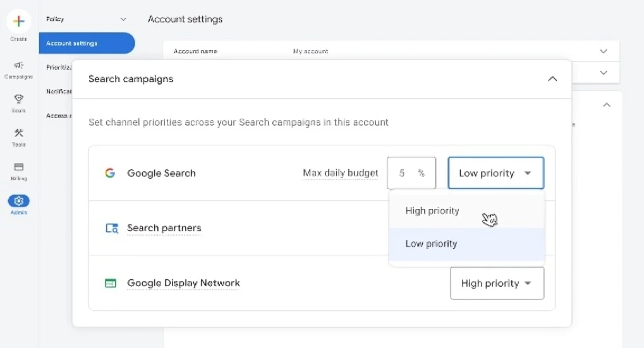Click the Search campaigns heading
Viewport: 644px width, 348px height.
coord(131,79)
